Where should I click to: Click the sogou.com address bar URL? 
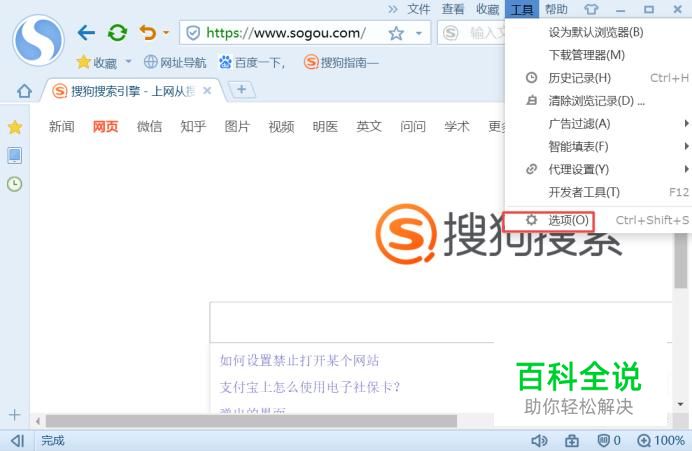tap(286, 33)
